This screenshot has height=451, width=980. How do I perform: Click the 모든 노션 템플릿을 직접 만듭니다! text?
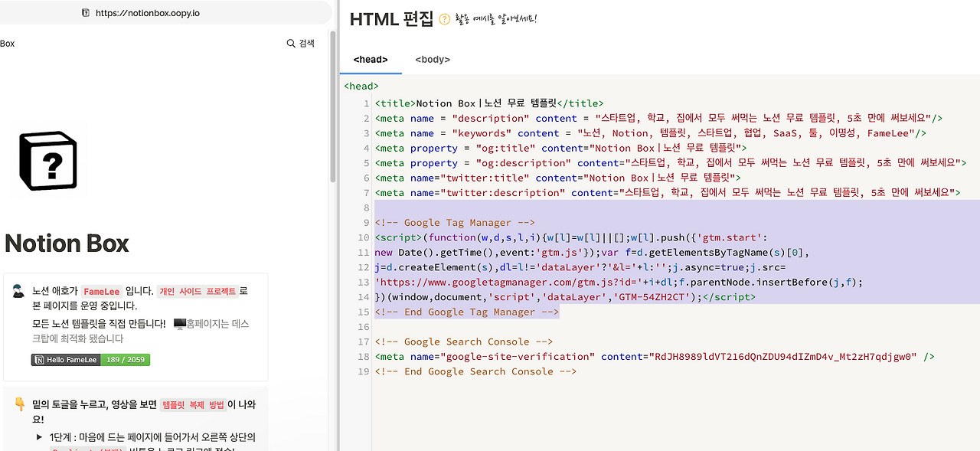pyautogui.click(x=99, y=324)
